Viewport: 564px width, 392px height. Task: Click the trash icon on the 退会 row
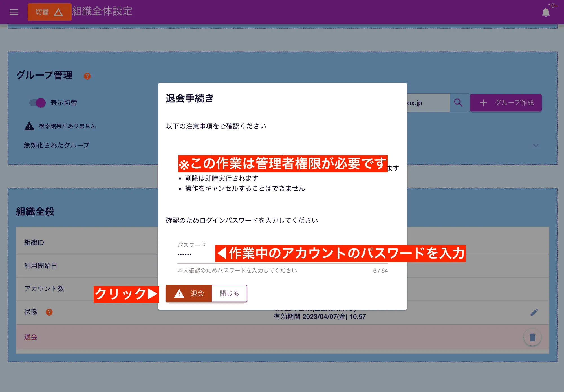pyautogui.click(x=533, y=337)
